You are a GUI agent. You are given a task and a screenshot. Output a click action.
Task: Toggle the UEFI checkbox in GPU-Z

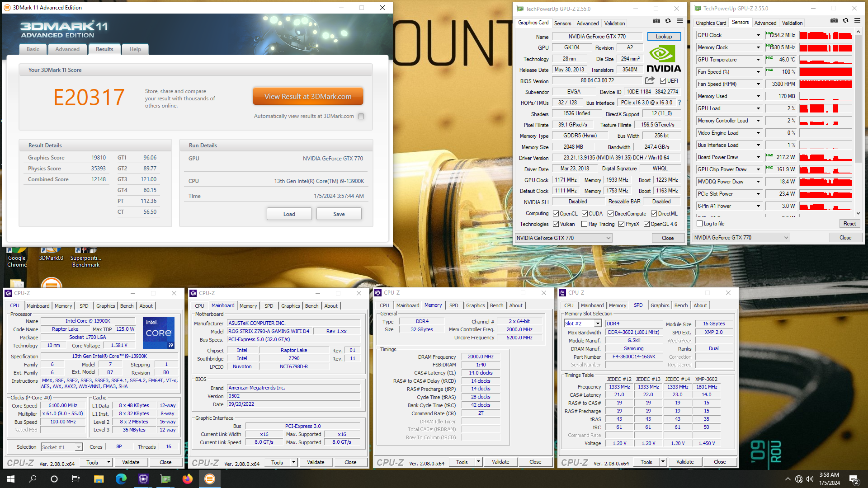663,81
